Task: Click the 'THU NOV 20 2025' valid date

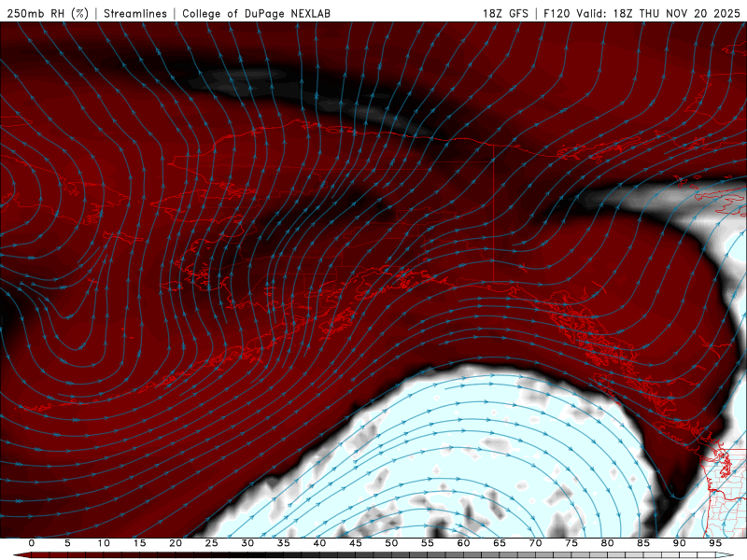Action: (x=689, y=13)
